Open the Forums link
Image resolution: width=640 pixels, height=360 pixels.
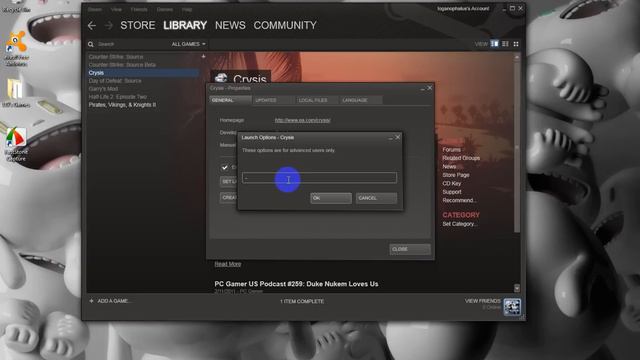(451, 150)
